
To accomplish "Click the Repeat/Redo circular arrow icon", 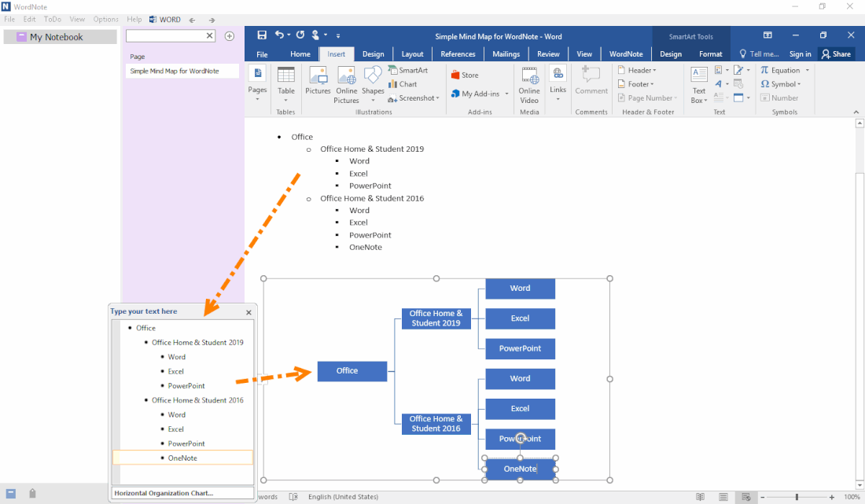I will (x=300, y=35).
